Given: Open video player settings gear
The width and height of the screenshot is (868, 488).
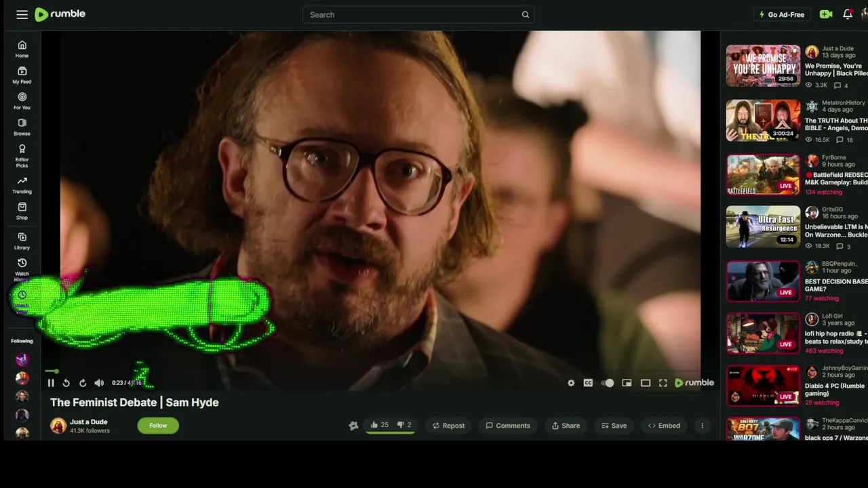Looking at the screenshot, I should [571, 383].
